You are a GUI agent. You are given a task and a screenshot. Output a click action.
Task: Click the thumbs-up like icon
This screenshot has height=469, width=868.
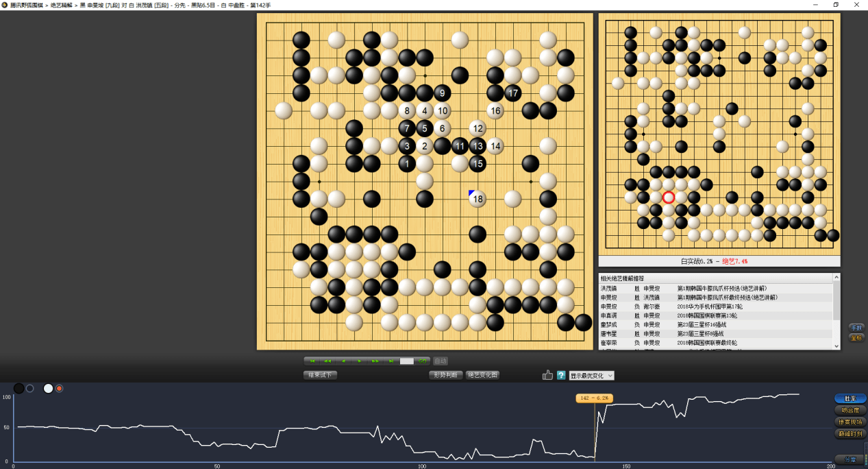pyautogui.click(x=547, y=375)
